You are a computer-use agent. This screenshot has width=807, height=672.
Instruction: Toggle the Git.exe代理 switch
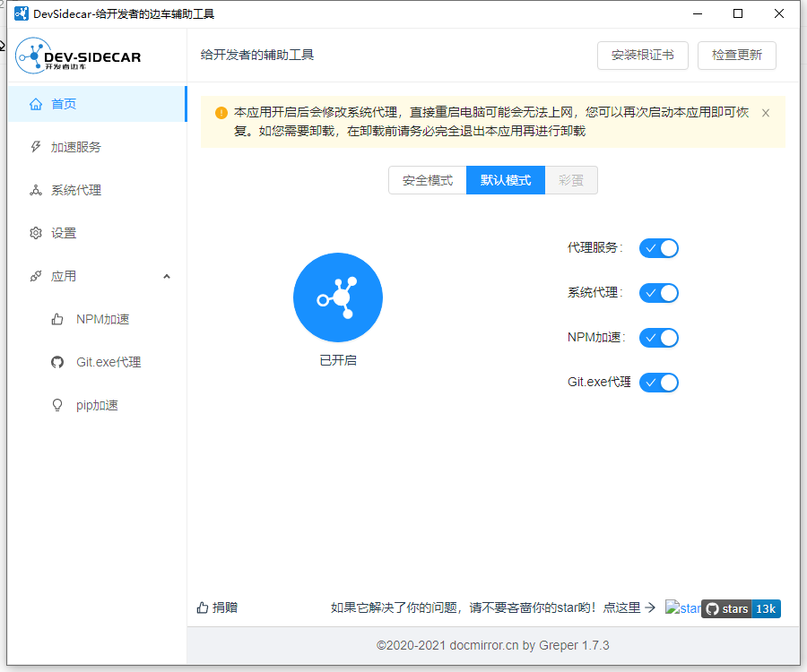tap(659, 383)
